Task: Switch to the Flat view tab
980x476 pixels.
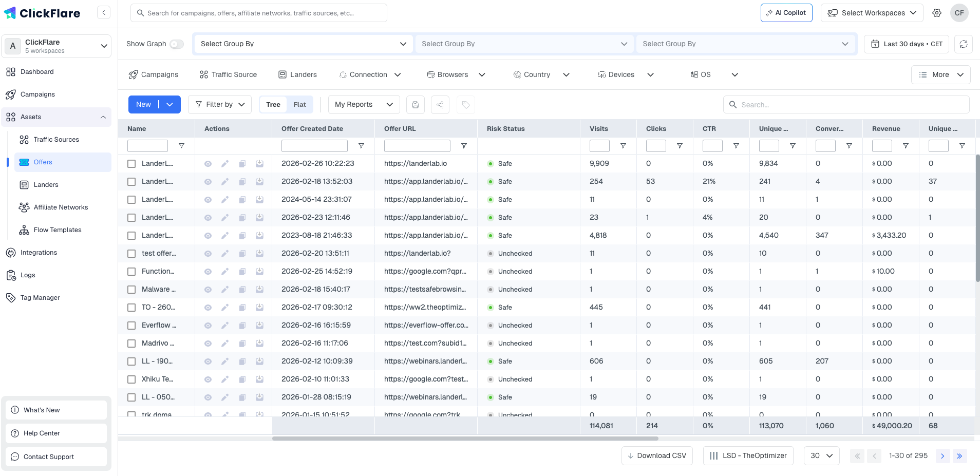Action: [x=299, y=105]
